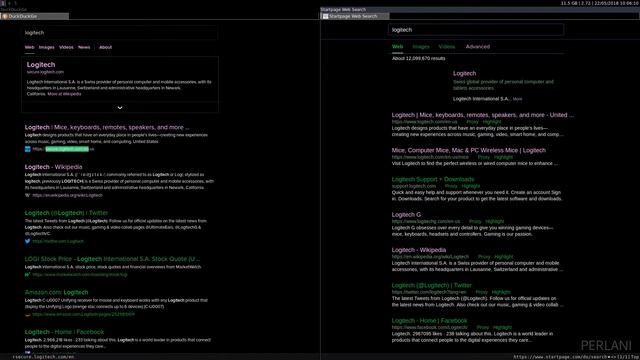
Task: Open the Logitech (@Logitech) | Twitter result in DuckDuckGo
Action: [x=66, y=213]
